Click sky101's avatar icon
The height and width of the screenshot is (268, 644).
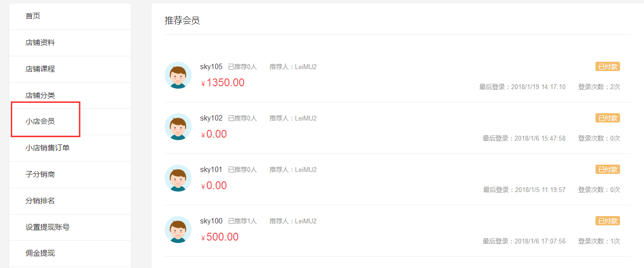(178, 178)
